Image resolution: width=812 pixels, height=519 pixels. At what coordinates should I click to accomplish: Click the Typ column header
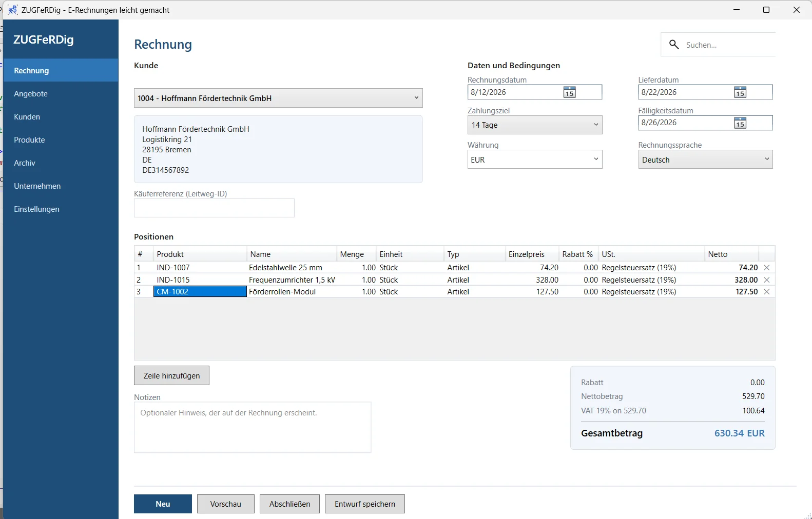(475, 254)
